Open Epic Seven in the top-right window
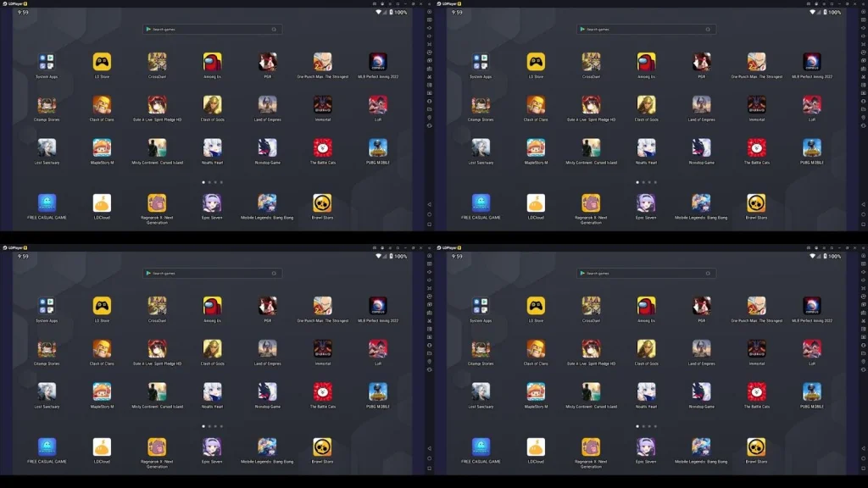 646,203
